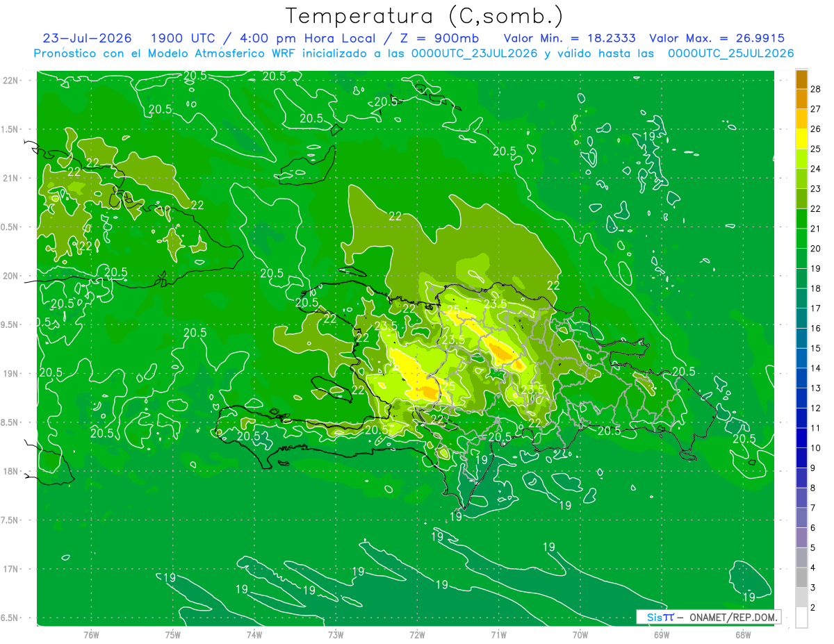Click the '69W' longitude axis label
Image resolution: width=834 pixels, height=644 pixels.
[662, 634]
